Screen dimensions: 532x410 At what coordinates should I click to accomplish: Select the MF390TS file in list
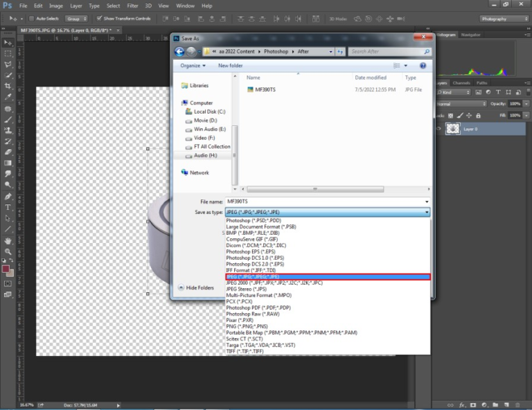tap(262, 89)
